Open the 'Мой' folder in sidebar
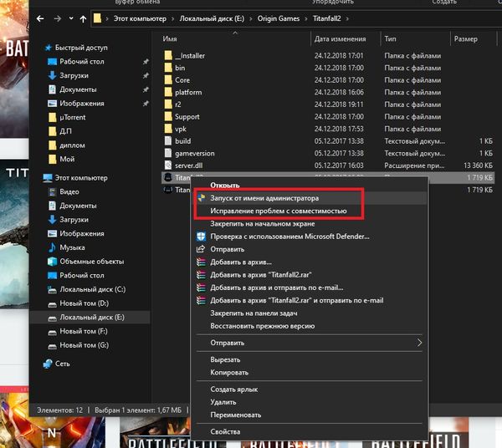Viewport: 502px width, 448px height. tap(67, 159)
